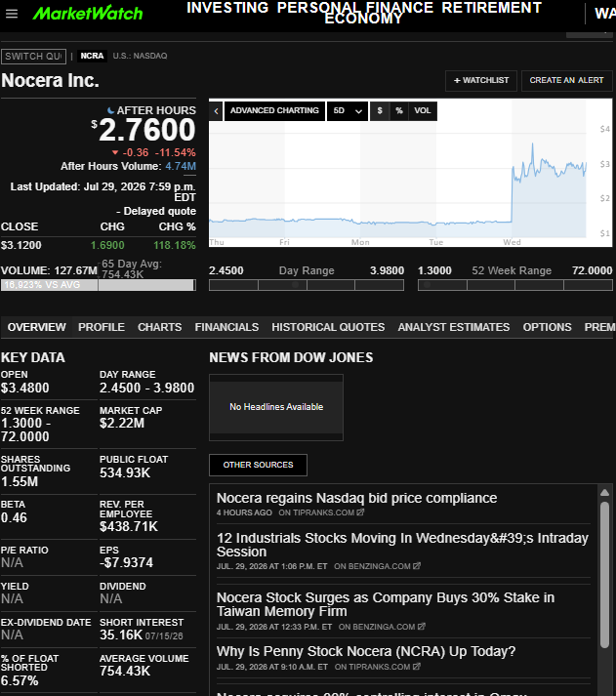Open the Economy menu
This screenshot has width=616, height=696.
point(363,19)
